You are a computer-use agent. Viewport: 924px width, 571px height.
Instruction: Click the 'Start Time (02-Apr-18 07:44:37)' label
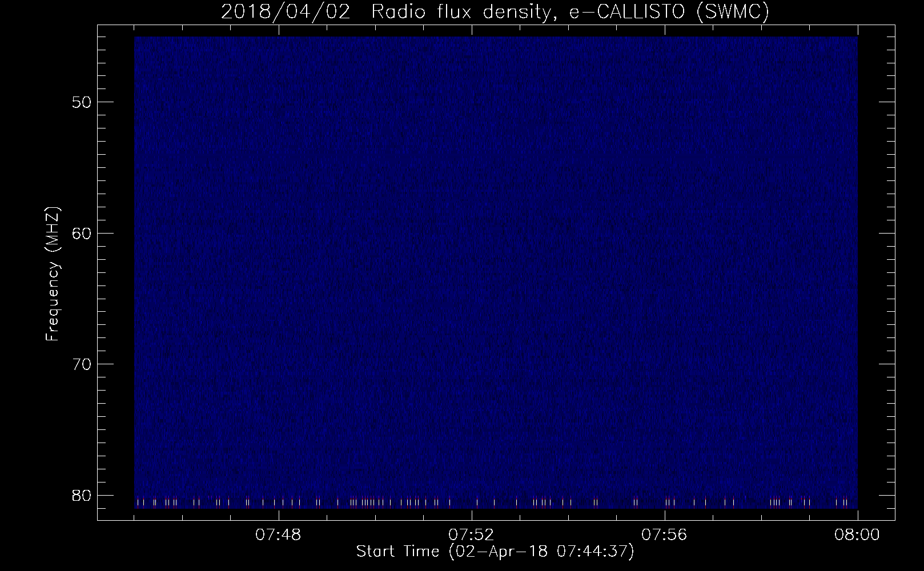[495, 552]
